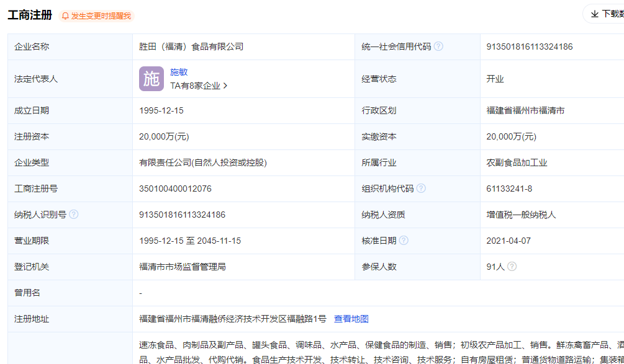Click the bell icon for change reminders
The image size is (624, 364).
[x=66, y=16]
